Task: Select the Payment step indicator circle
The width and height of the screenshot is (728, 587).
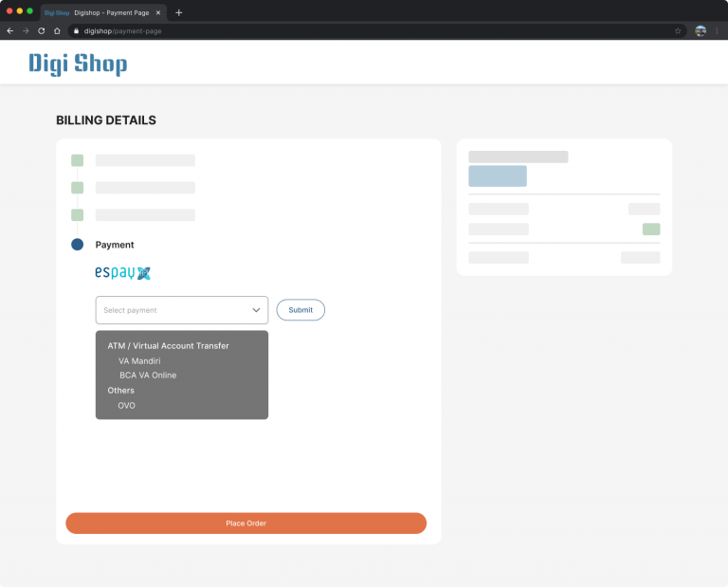Action: 77,245
